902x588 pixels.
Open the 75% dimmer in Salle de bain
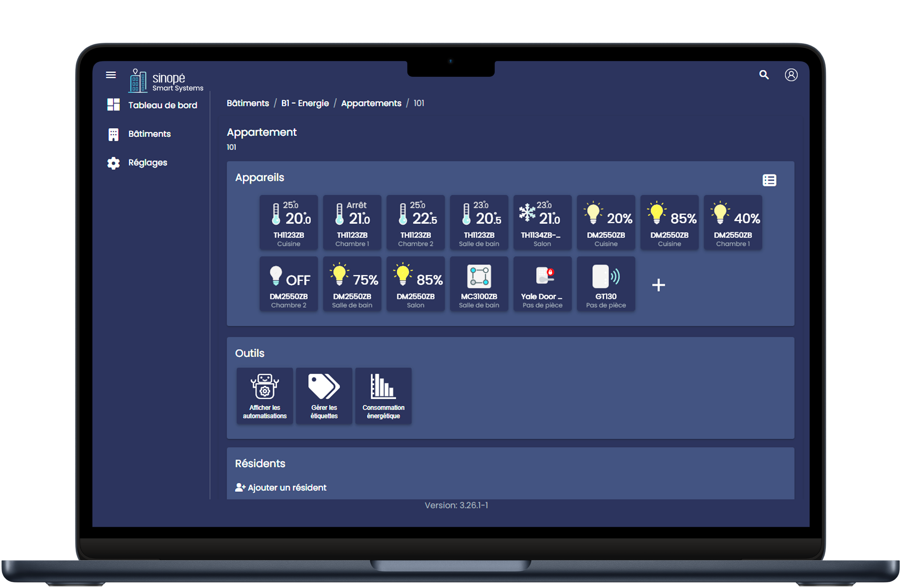(352, 284)
